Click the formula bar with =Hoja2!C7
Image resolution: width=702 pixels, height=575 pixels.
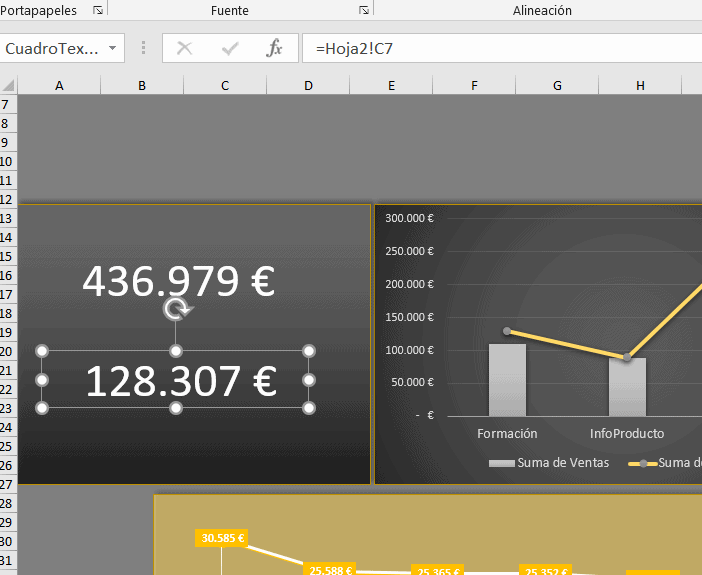[501, 48]
